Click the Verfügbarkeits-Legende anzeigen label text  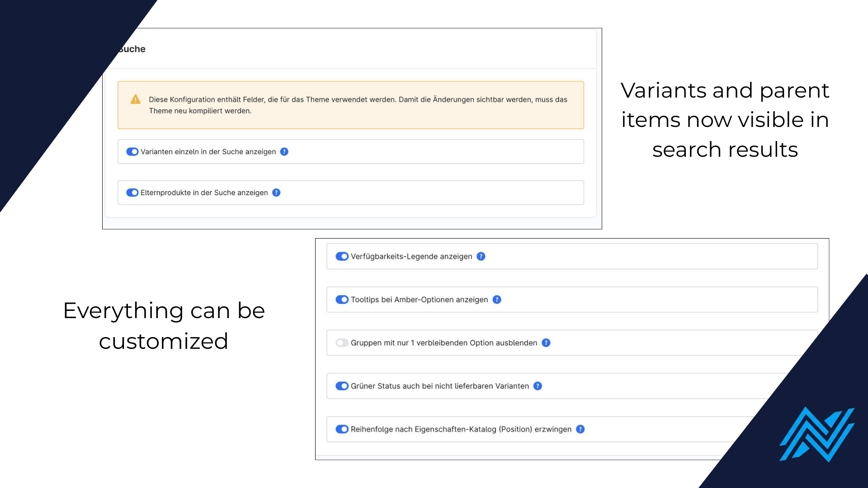coord(411,257)
